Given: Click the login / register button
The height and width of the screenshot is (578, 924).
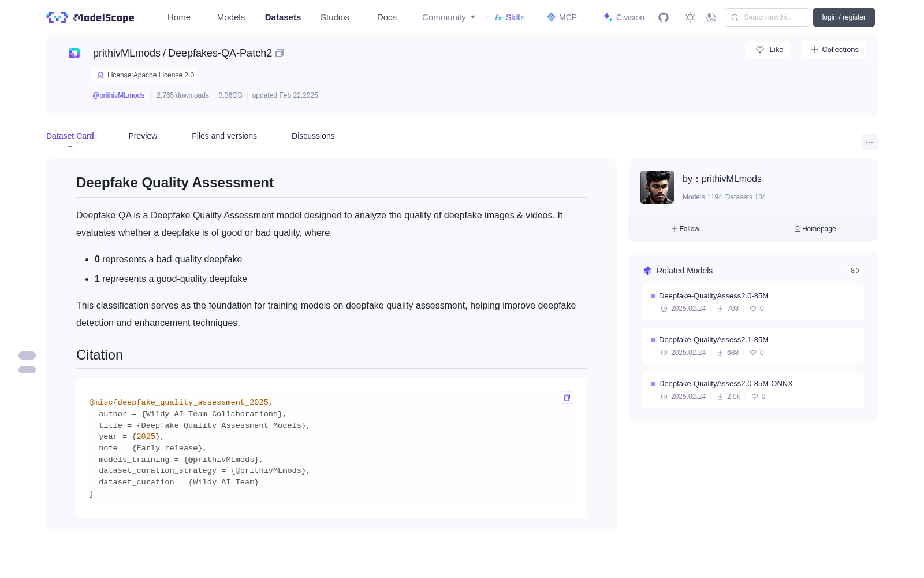Looking at the screenshot, I should 844,17.
